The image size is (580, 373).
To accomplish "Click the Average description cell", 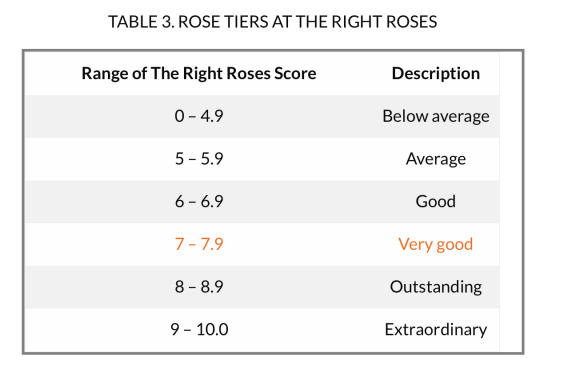I will pos(436,159).
